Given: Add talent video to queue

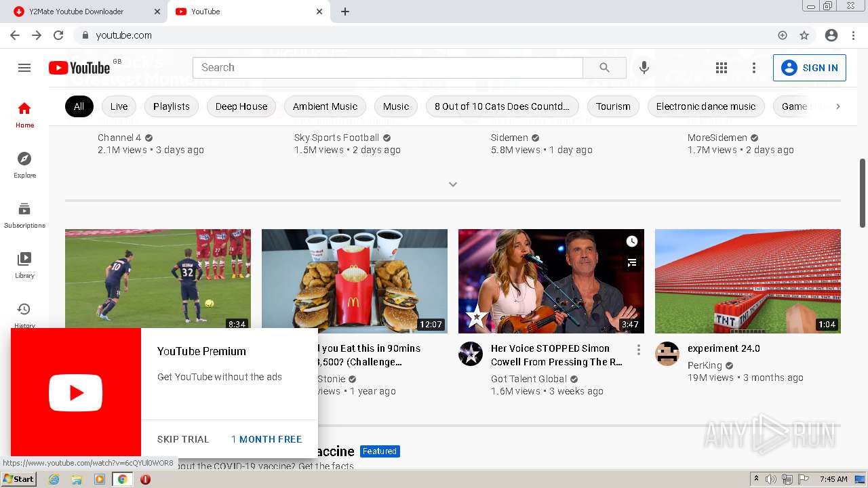Looking at the screenshot, I should [632, 263].
